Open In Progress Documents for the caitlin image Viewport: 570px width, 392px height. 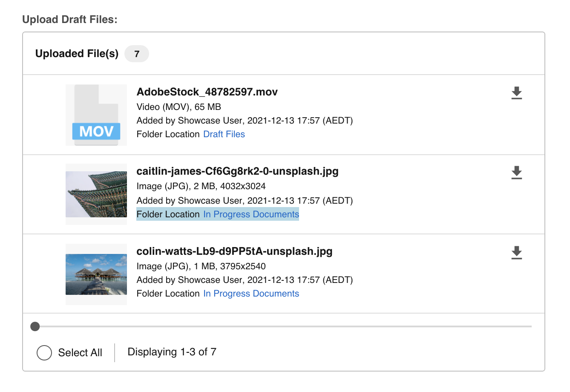[x=251, y=214]
